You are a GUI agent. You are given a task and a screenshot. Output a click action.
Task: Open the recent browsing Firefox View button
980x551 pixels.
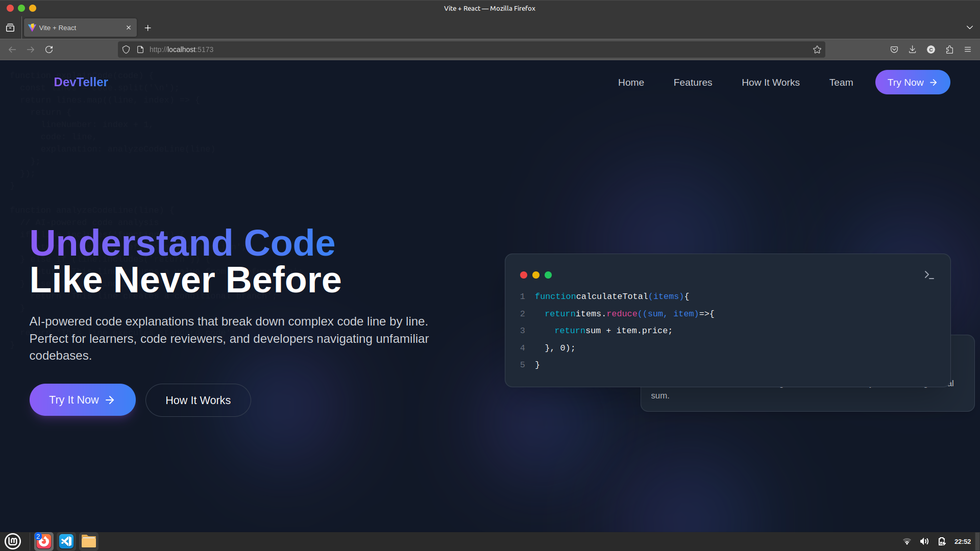coord(10,28)
